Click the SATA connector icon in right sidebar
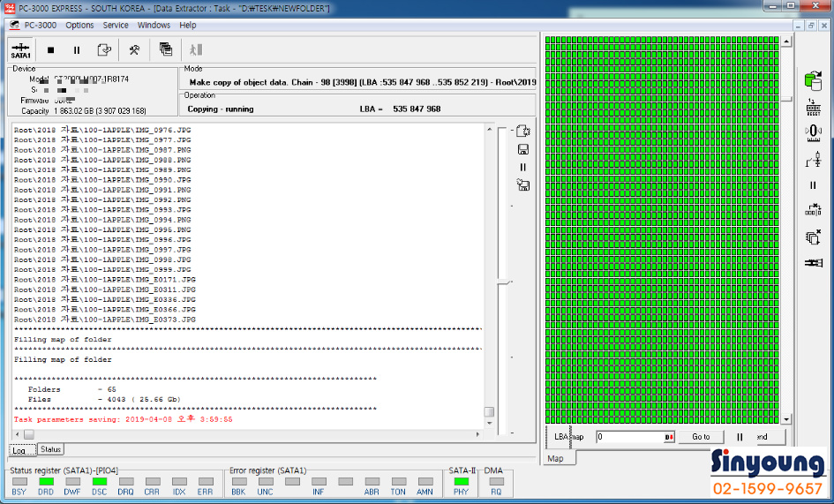The height and width of the screenshot is (504, 834). 813,263
